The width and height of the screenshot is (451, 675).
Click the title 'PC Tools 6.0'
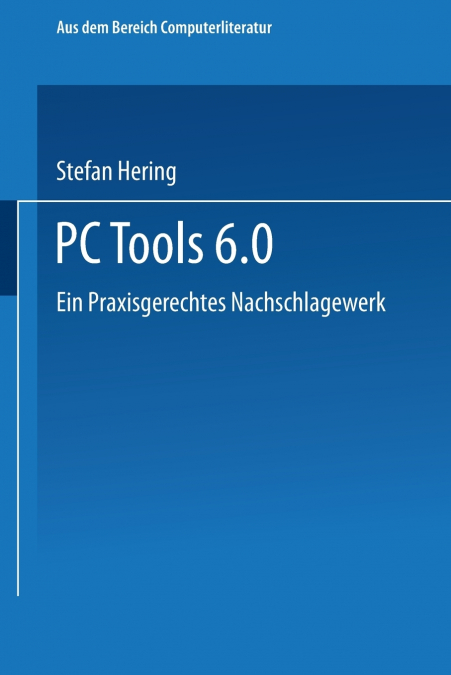click(x=164, y=242)
